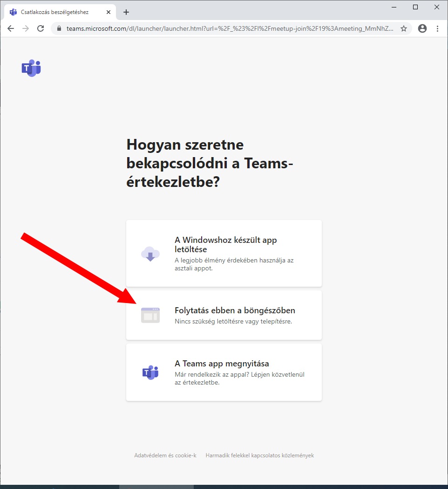Screen dimensions: 448x489
Task: Minimize the Chrome window
Action: point(394,7)
